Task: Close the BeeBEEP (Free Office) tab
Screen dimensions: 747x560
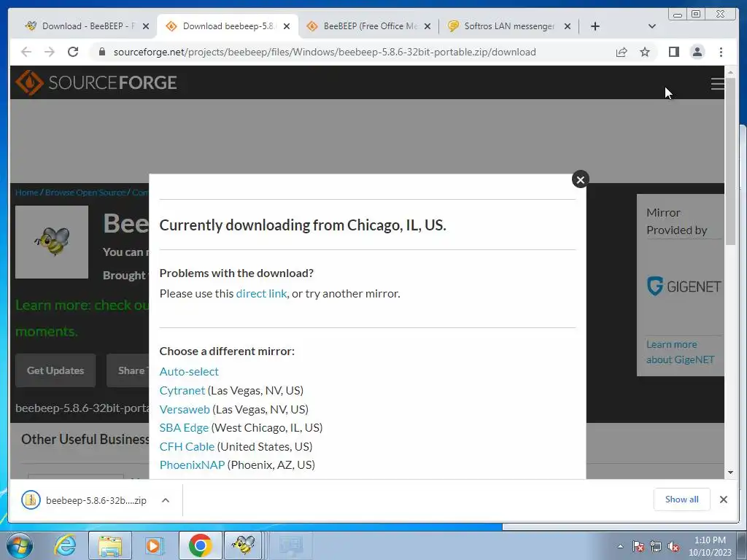Action: click(x=427, y=27)
